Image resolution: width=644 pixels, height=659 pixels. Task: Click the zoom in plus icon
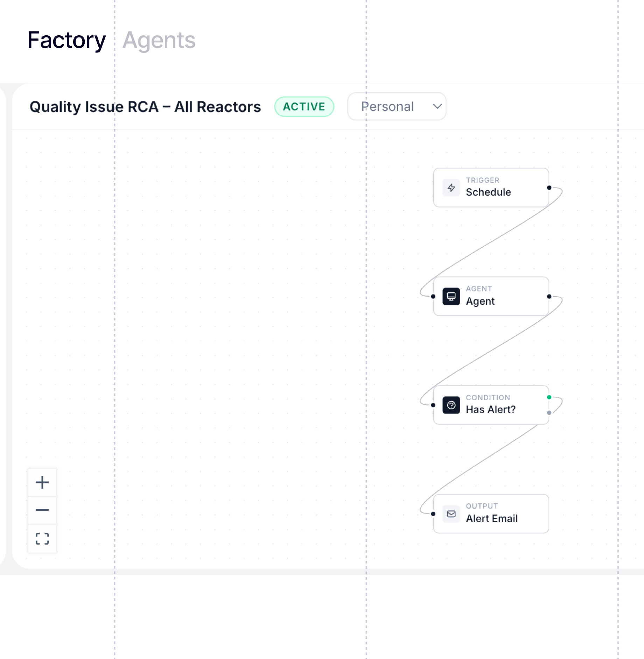point(42,482)
